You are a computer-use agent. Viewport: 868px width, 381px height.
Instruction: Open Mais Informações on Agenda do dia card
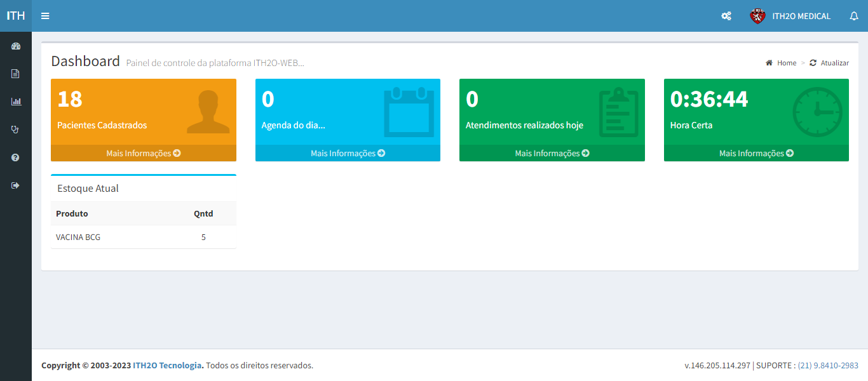pos(348,153)
